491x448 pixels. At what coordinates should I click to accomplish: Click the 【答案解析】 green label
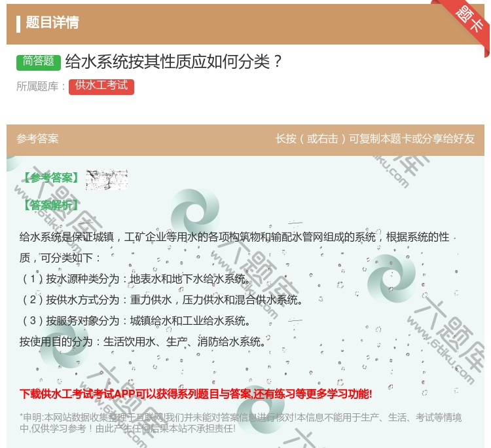(x=51, y=206)
